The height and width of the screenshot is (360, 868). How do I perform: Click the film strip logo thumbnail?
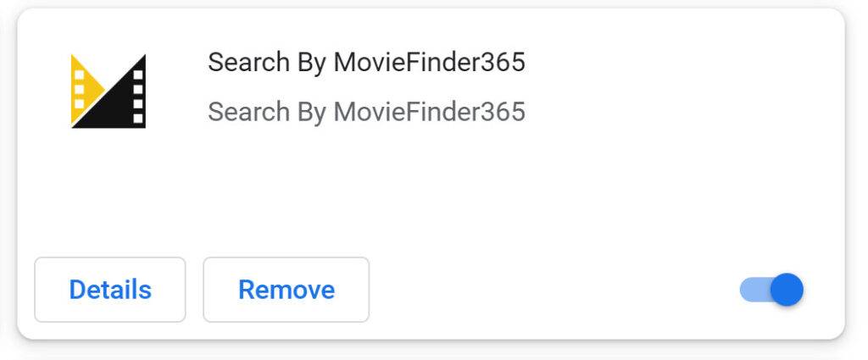108,91
